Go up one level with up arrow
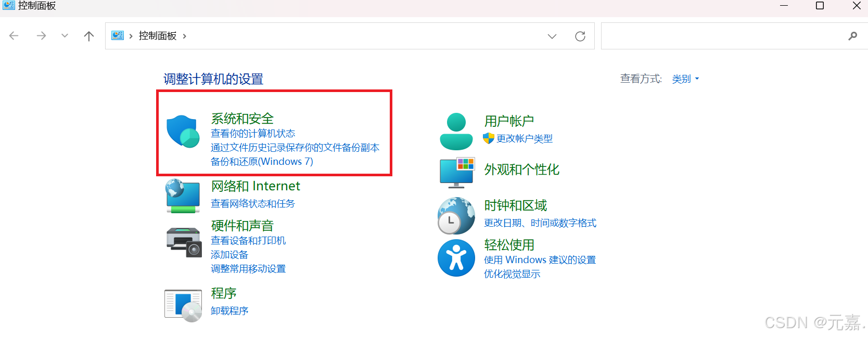Image resolution: width=868 pixels, height=338 pixels. tap(89, 36)
